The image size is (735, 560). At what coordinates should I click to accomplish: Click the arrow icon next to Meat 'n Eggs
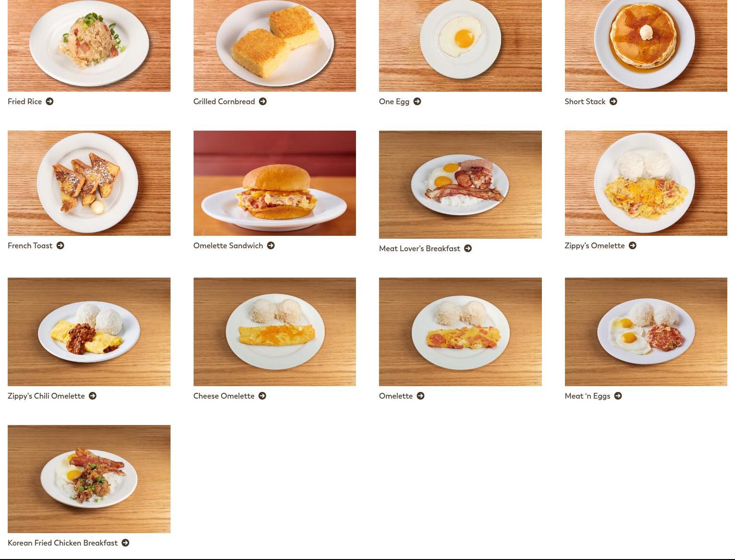click(x=618, y=396)
